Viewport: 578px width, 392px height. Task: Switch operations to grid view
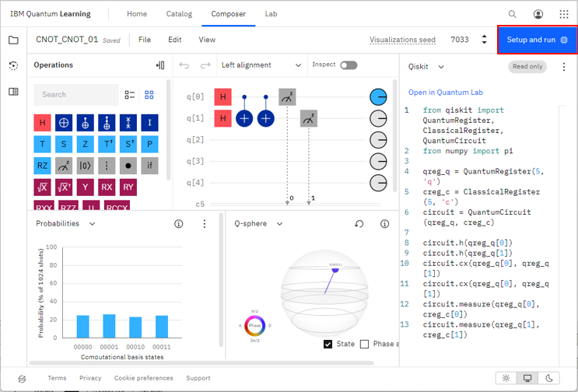pos(149,95)
